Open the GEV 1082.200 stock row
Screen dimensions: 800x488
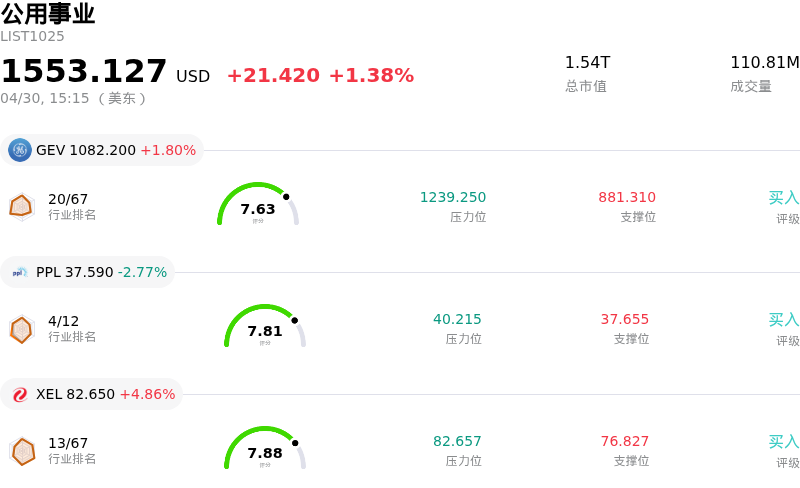pos(116,150)
